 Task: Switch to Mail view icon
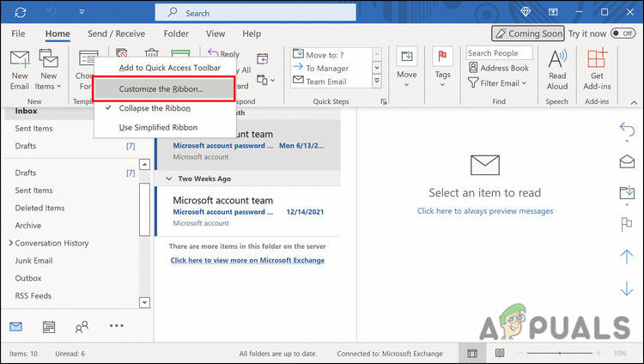click(15, 326)
